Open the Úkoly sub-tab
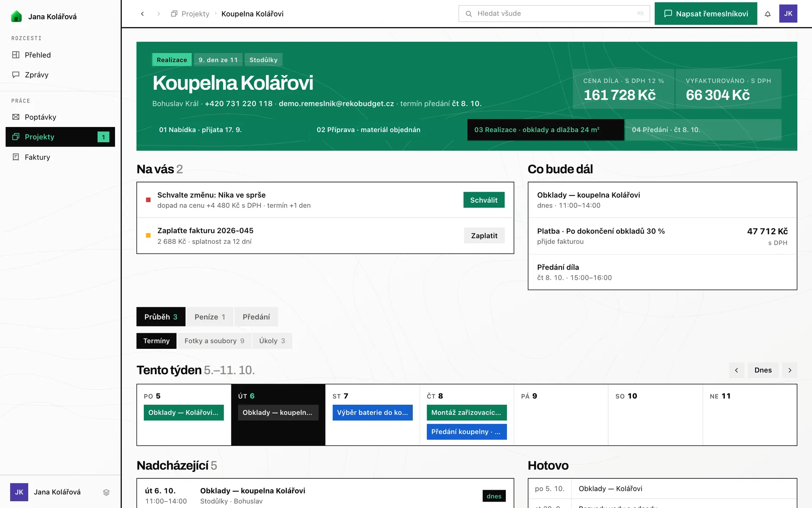This screenshot has height=508, width=812. click(x=272, y=341)
